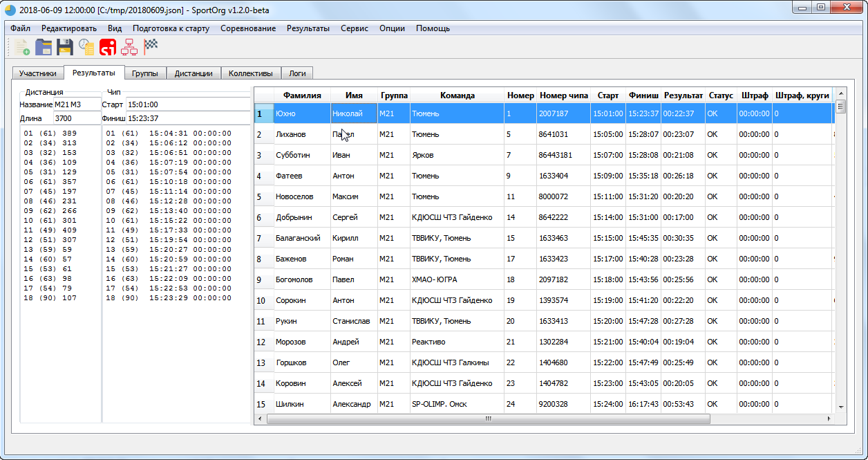Image resolution: width=868 pixels, height=460 pixels.
Task: Click the surname cell Новоселов
Action: pos(302,196)
